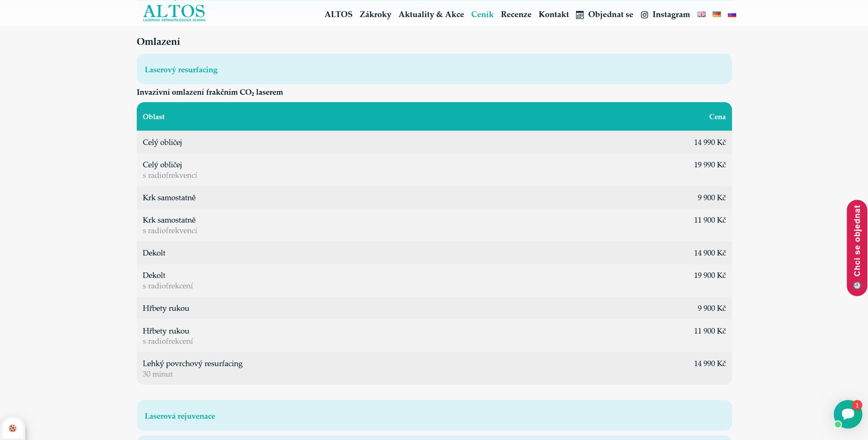Screen dimensions: 868x440
Task: Click the red Chci se objednat tab
Action: (857, 248)
